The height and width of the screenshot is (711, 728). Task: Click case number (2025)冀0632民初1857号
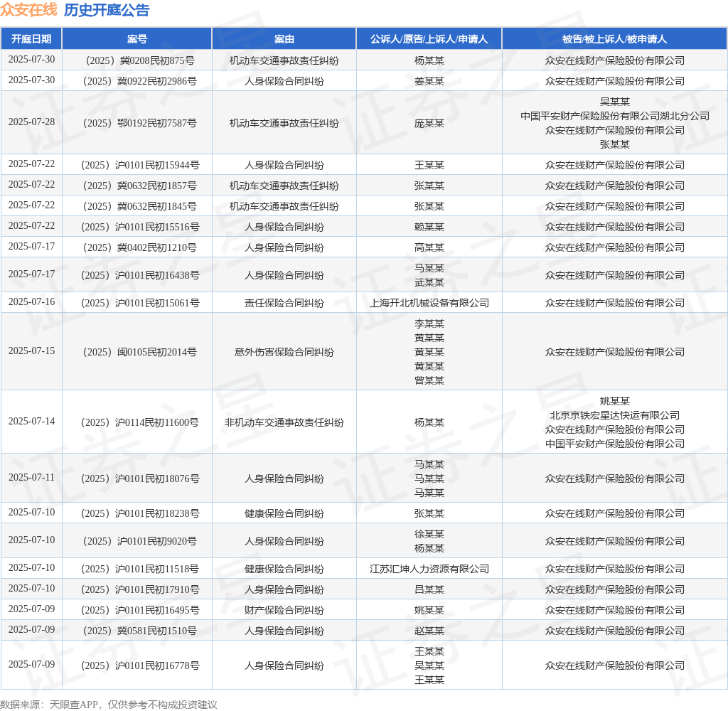point(140,186)
